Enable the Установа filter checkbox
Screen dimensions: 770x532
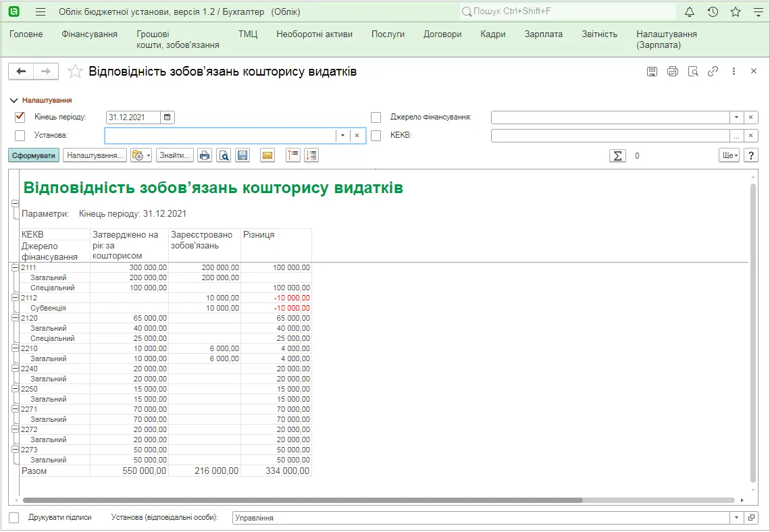20,136
